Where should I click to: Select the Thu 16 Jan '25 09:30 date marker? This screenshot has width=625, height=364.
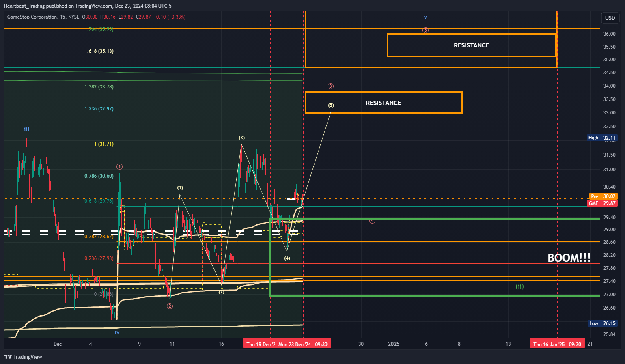pyautogui.click(x=557, y=344)
